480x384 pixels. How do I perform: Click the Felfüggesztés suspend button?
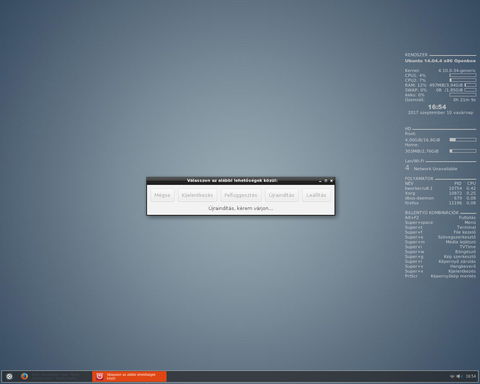point(241,195)
